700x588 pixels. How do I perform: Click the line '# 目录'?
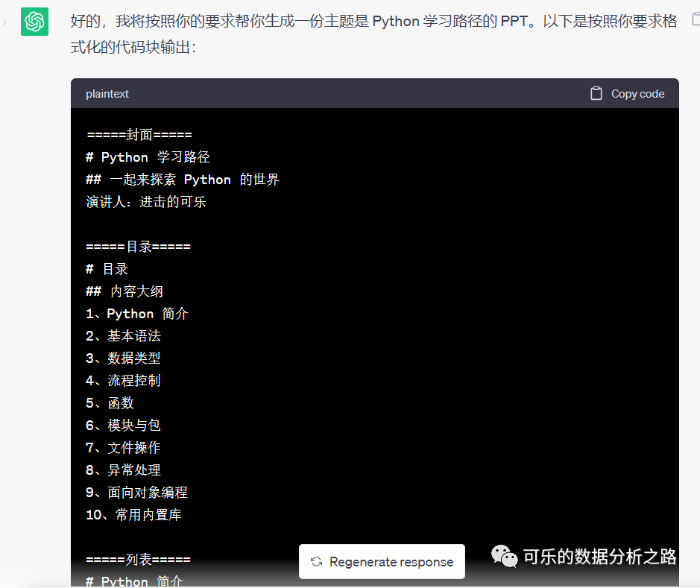pyautogui.click(x=107, y=268)
